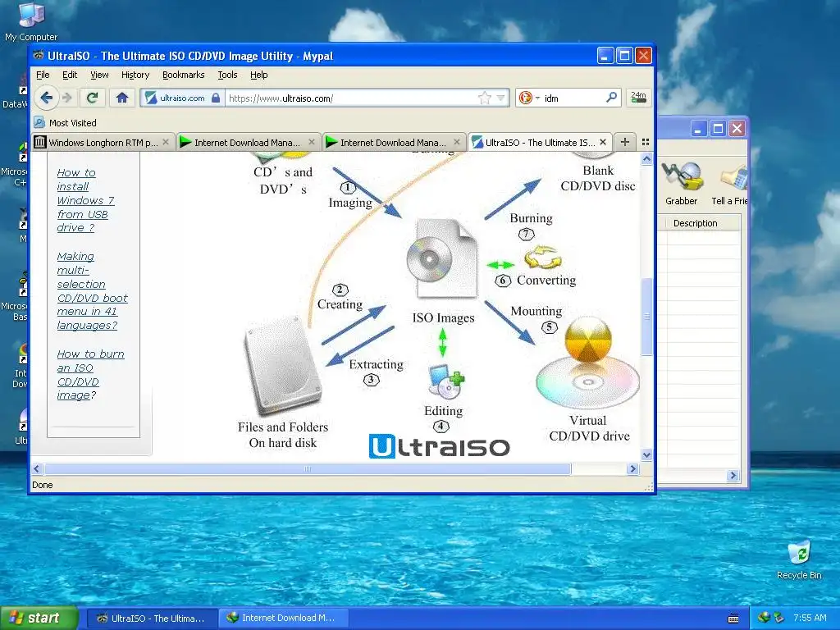This screenshot has width=840, height=630.
Task: Click the hard disk Files and Folders image
Action: point(282,365)
